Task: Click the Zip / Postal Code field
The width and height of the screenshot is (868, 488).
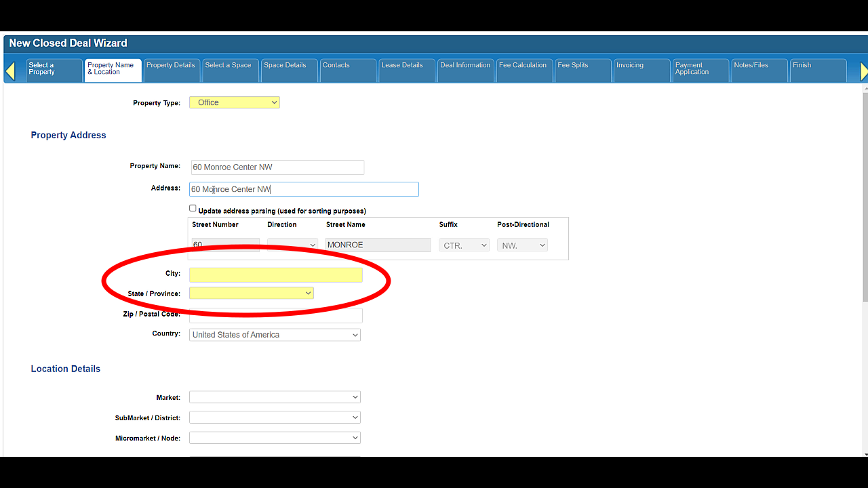Action: [276, 315]
